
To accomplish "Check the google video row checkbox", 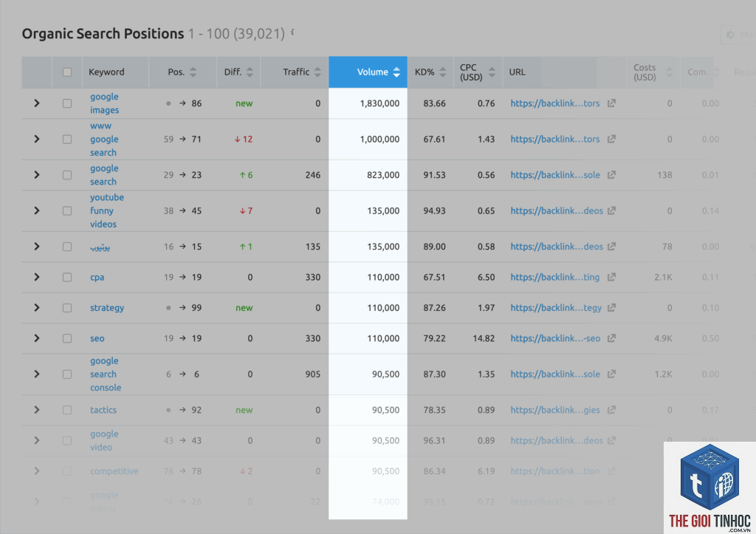I will pyautogui.click(x=67, y=440).
